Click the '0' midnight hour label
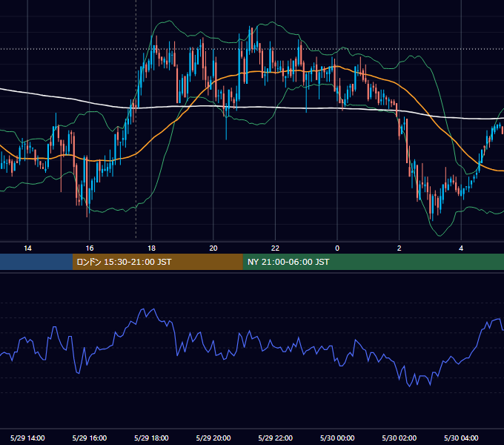The image size is (504, 445). pos(337,248)
